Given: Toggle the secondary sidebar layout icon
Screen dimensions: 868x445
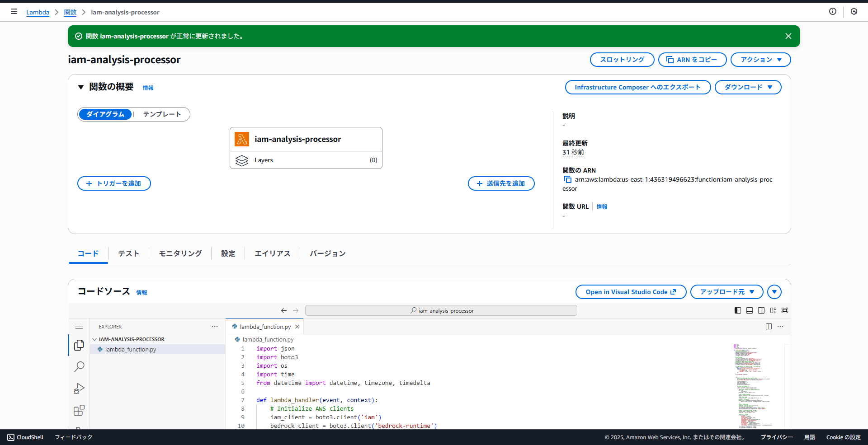Looking at the screenshot, I should [761, 310].
